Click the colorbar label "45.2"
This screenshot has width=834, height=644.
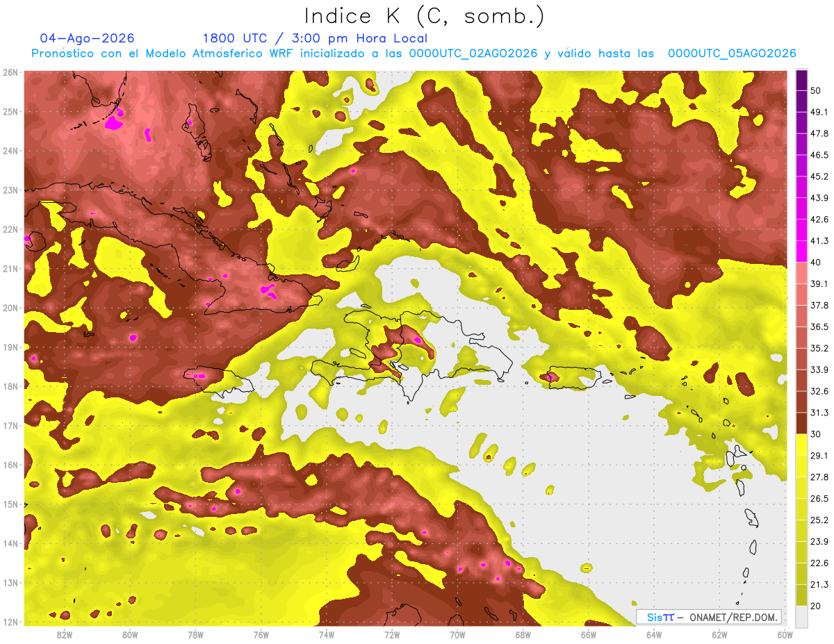tap(818, 176)
